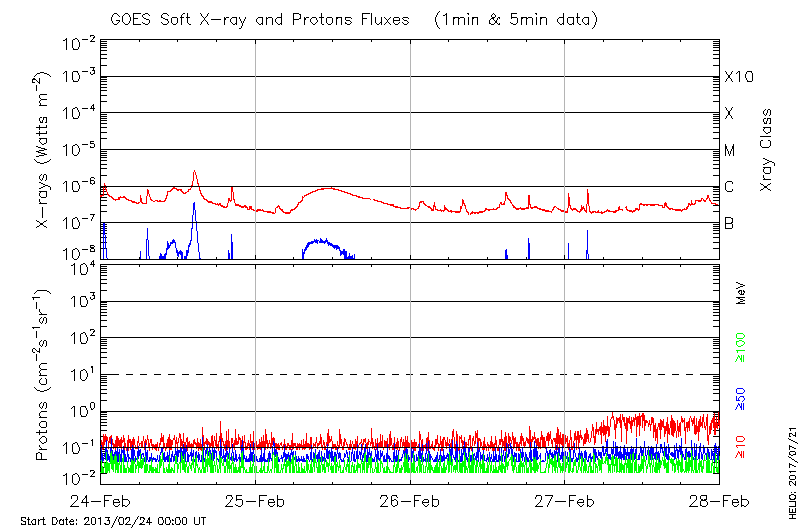Click the tallest red X-ray peak on 24-Feb
Screen dimensions: 800x530
tap(194, 171)
